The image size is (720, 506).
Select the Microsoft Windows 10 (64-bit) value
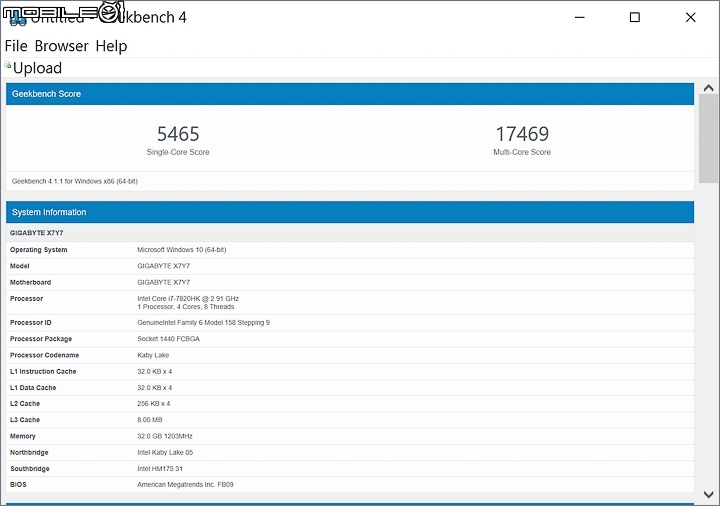pos(182,250)
